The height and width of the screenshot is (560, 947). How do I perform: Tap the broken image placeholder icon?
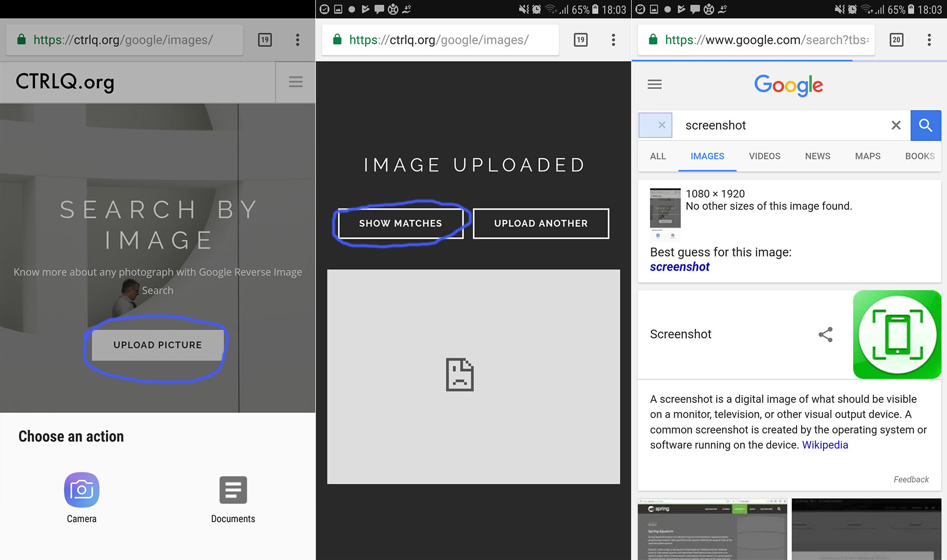(x=459, y=374)
